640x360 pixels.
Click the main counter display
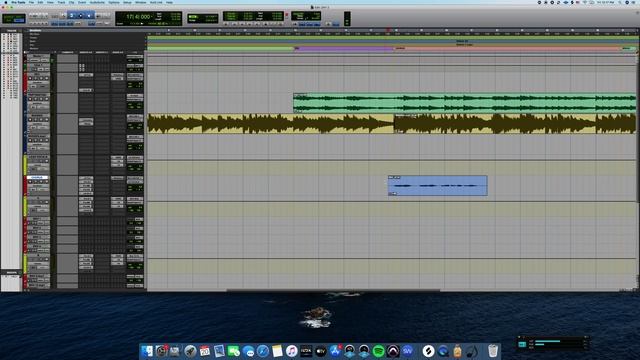(139, 17)
